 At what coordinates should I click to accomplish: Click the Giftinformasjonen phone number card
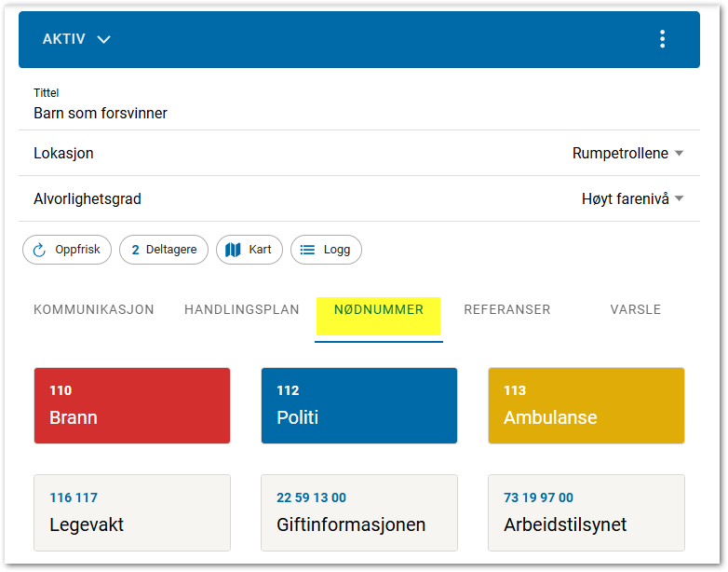[x=359, y=512]
